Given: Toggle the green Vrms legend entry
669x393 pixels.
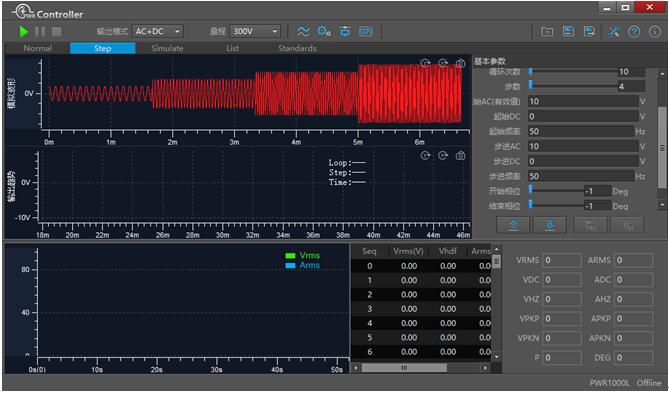Looking at the screenshot, I should [x=303, y=256].
